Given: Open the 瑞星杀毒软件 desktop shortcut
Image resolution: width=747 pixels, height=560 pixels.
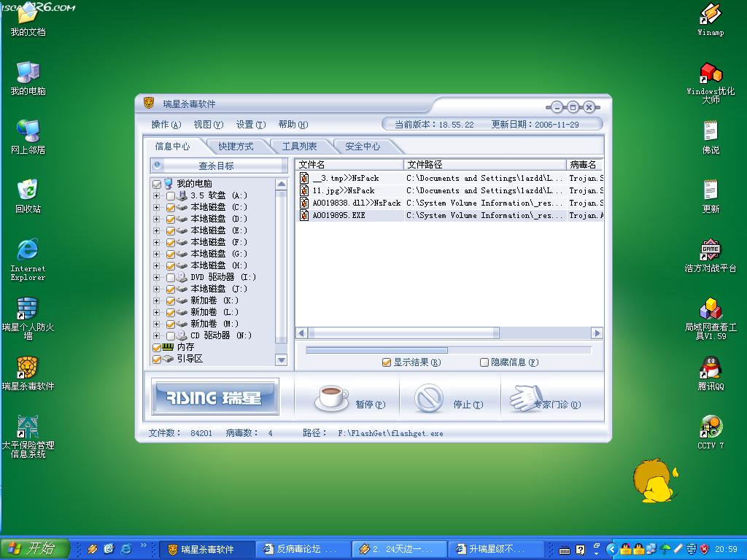Looking at the screenshot, I should (28, 374).
